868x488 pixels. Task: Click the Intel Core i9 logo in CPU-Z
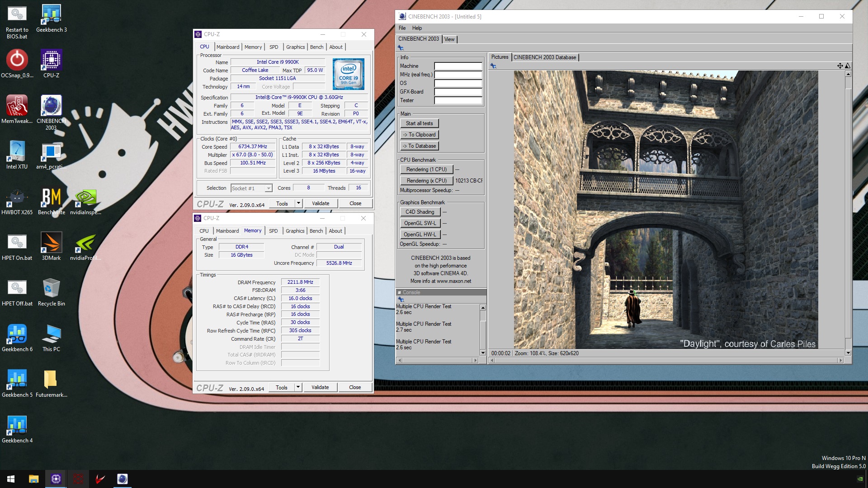(x=348, y=75)
